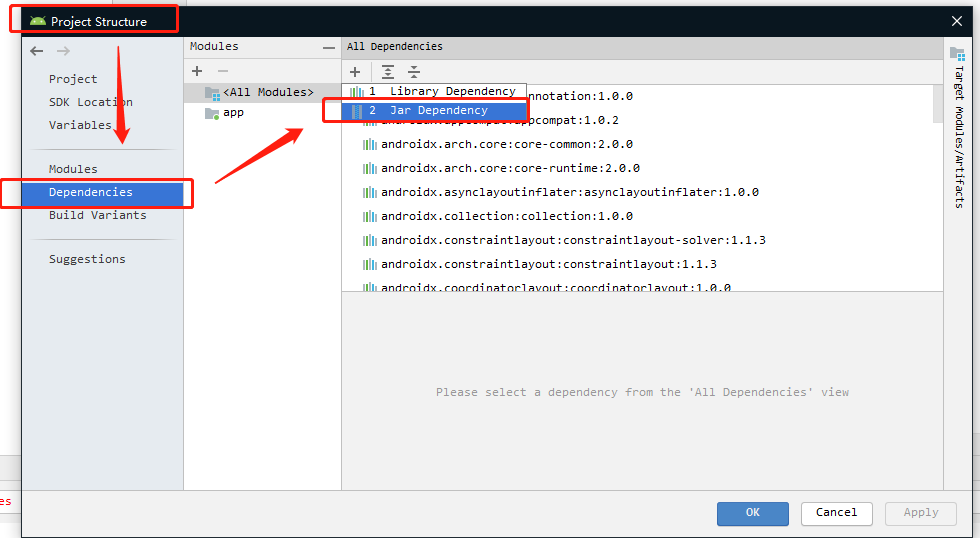The image size is (980, 538).
Task: Click the All Modules folder icon
Action: [212, 93]
